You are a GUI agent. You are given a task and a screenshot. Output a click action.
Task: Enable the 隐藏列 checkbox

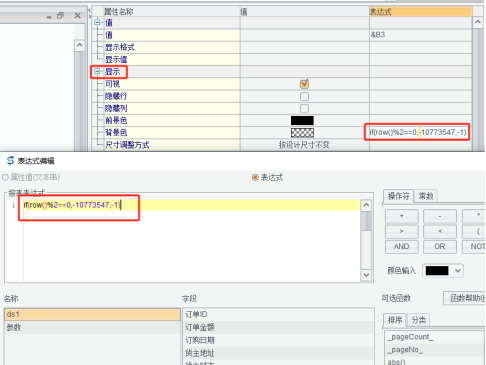(304, 108)
